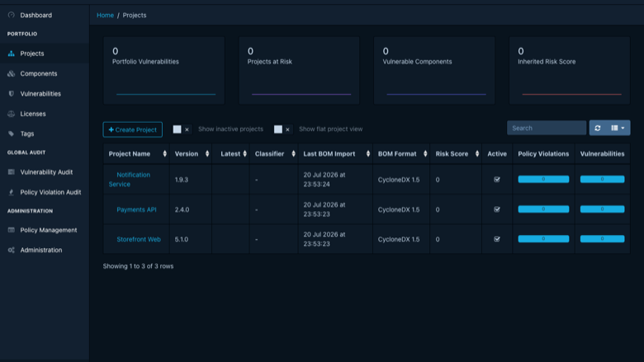Screen dimensions: 644x362
Task: Go to Components section
Action: 39,73
